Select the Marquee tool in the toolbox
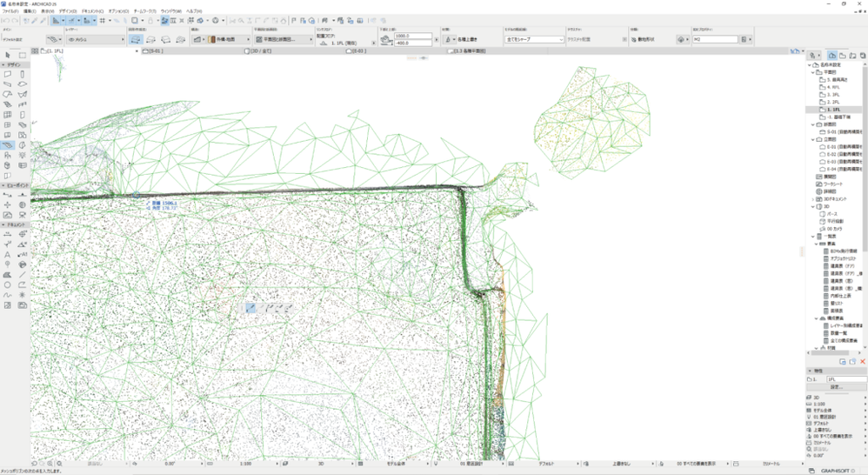The height and width of the screenshot is (475, 868). pyautogui.click(x=23, y=56)
